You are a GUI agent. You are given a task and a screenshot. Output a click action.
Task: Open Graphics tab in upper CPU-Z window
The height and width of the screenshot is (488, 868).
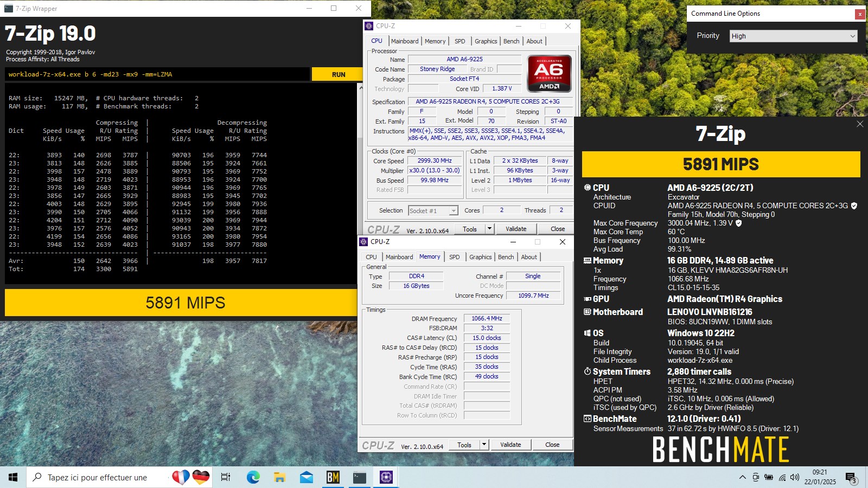[x=486, y=41]
